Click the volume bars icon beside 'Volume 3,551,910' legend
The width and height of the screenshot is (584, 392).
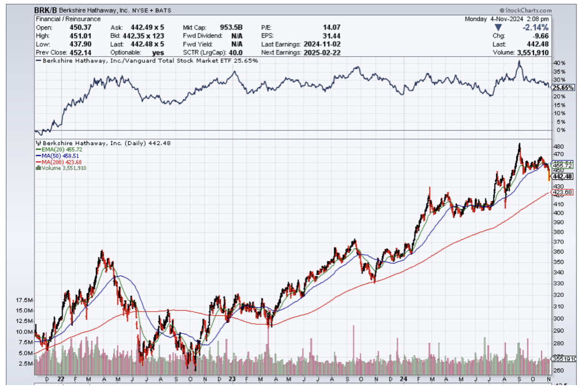coord(38,168)
